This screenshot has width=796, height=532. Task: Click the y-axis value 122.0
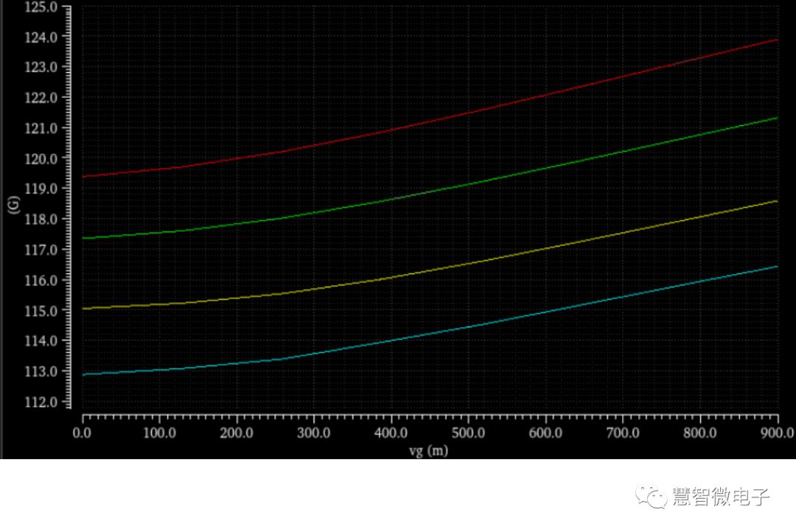coord(41,97)
